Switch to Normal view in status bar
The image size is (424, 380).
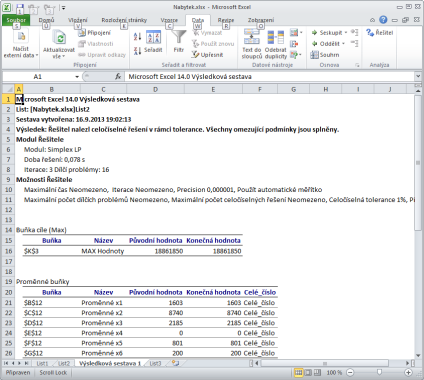click(298, 372)
